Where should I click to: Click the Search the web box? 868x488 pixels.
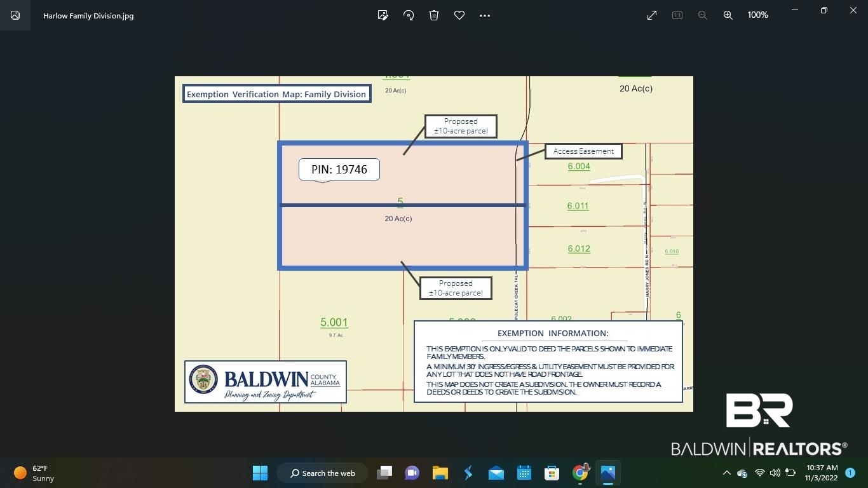pos(323,473)
